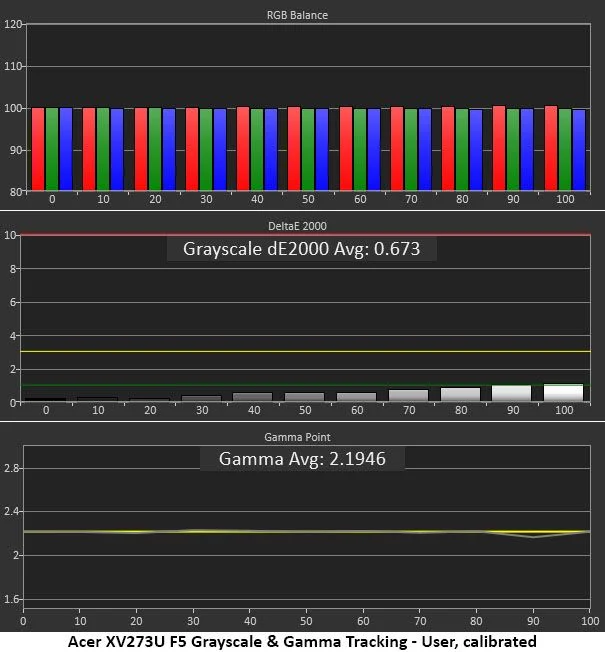This screenshot has height=652, width=605.
Task: Select the red bar at 0 percent
Action: (38, 149)
